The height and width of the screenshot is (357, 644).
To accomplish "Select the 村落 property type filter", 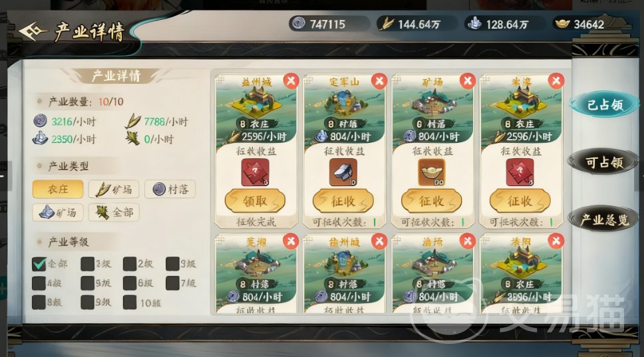I will (x=170, y=189).
